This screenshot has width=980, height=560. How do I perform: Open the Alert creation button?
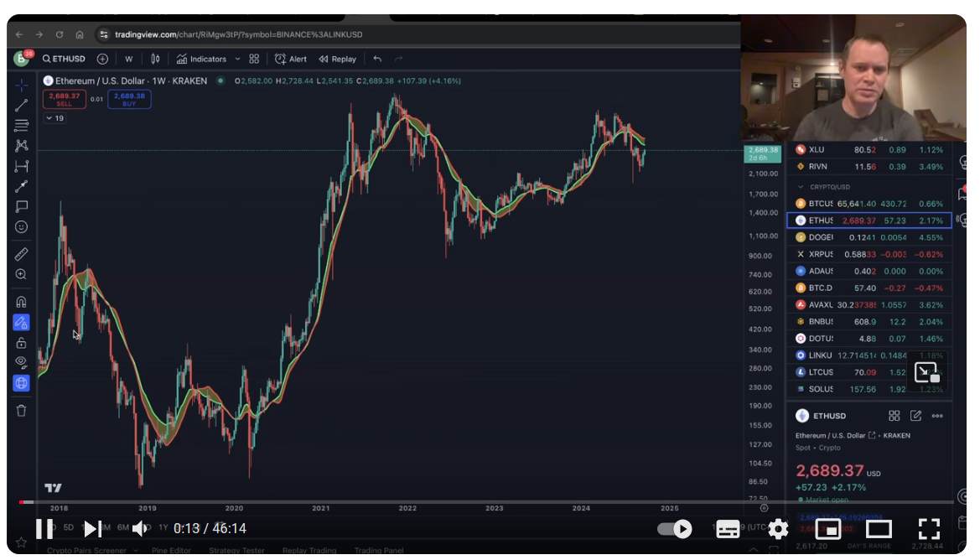tap(291, 59)
